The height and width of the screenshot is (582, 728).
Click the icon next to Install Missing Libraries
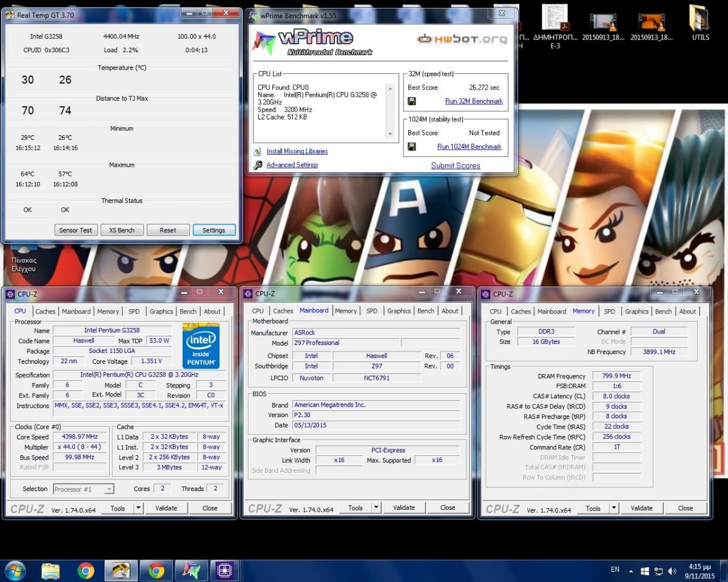coord(257,152)
